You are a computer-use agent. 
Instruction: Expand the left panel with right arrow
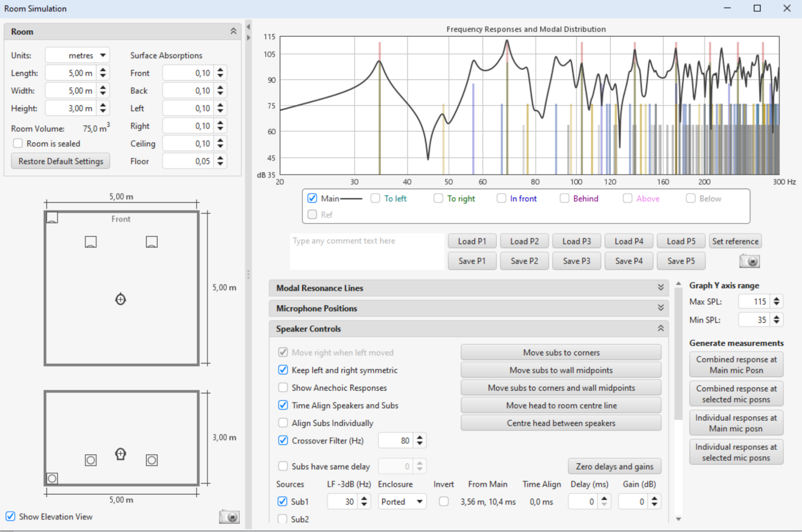(248, 38)
